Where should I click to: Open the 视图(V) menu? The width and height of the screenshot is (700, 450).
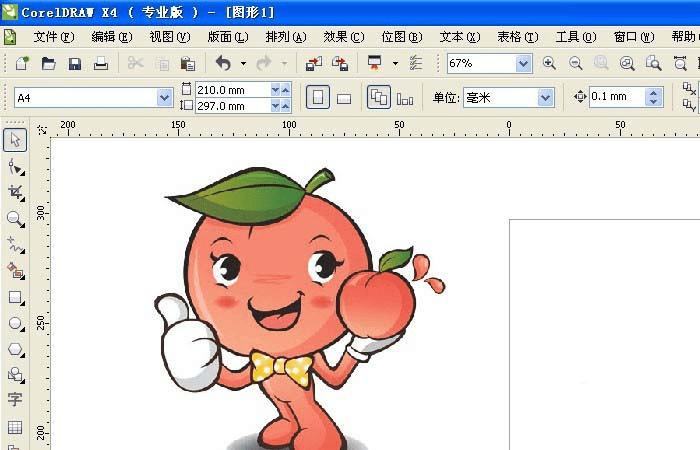pyautogui.click(x=170, y=37)
